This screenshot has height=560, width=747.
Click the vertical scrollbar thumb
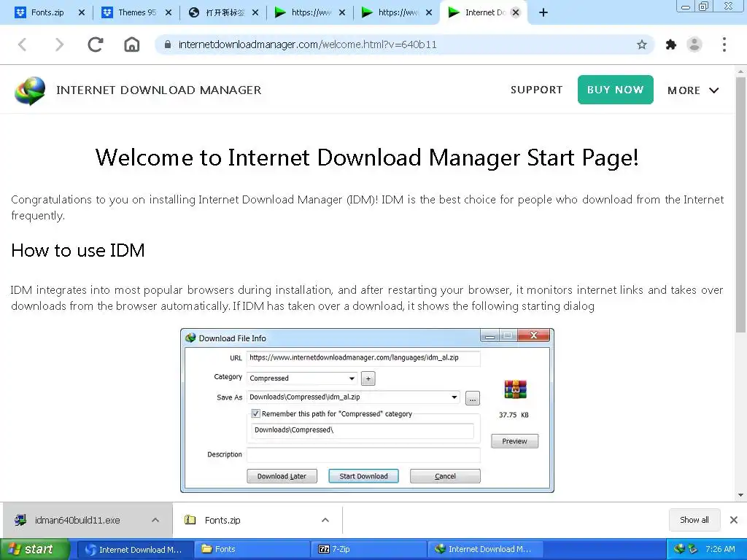click(x=741, y=205)
